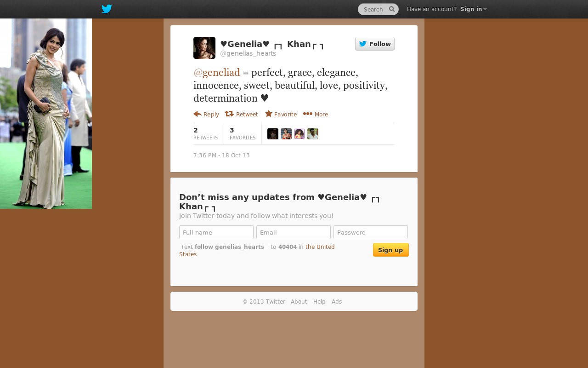Click the Twitter bird logo in header
This screenshot has height=368, width=588.
pos(107,9)
